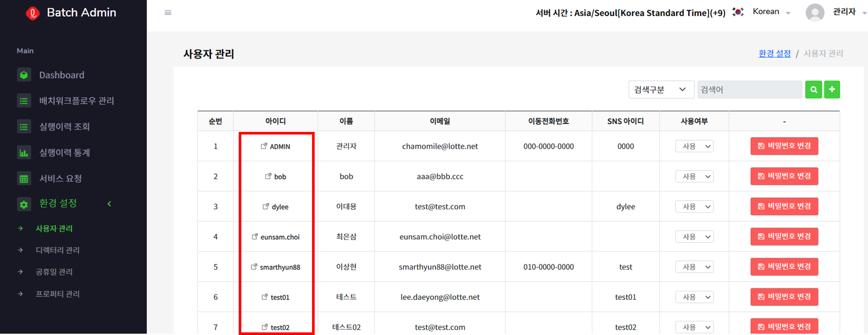Click the green plus add-user button
The image size is (868, 335).
832,90
